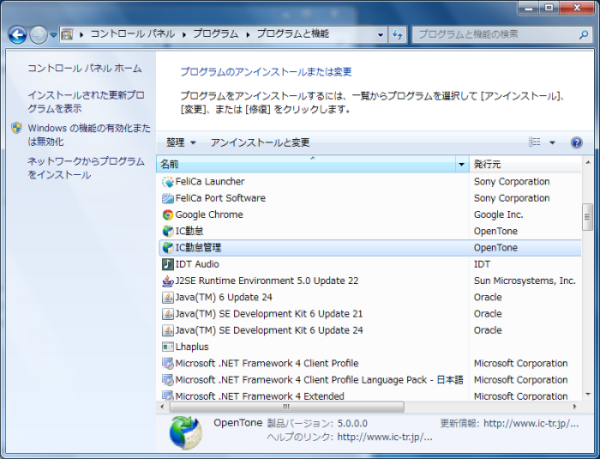Select Google Chrome icon in list
Viewport: 600px width, 459px height.
pos(168,215)
